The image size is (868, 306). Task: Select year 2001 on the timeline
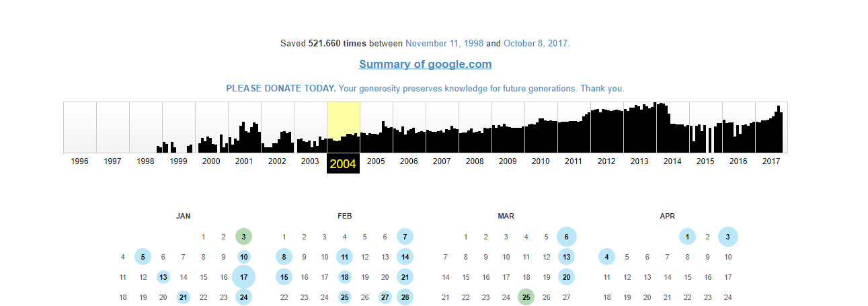pos(244,161)
